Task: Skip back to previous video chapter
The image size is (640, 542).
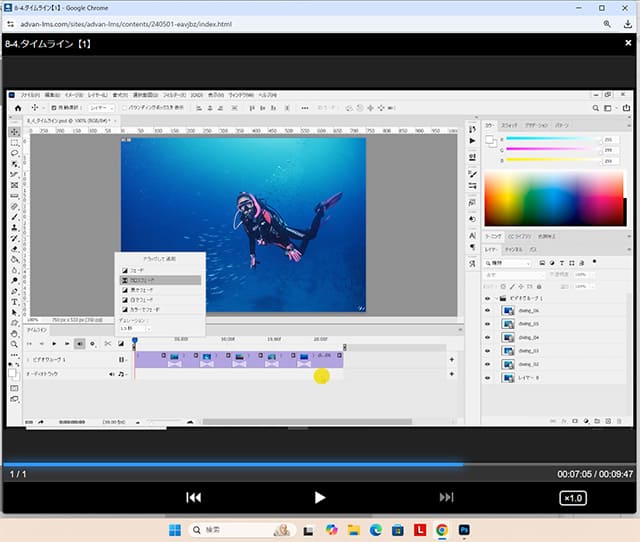Action: 194,497
